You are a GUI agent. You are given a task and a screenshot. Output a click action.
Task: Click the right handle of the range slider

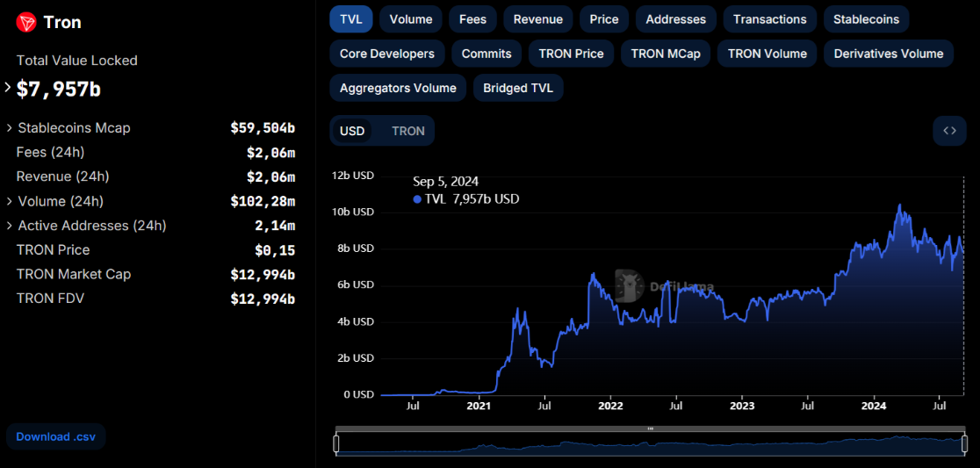(962, 443)
